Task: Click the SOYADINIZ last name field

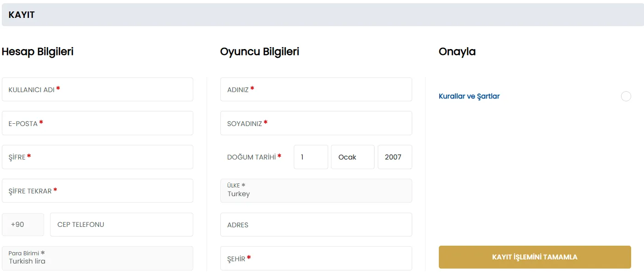Action: [x=316, y=123]
